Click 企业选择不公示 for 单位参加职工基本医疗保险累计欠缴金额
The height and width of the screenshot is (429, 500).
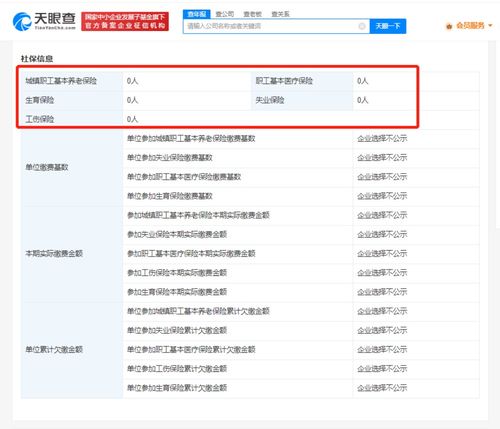382,350
